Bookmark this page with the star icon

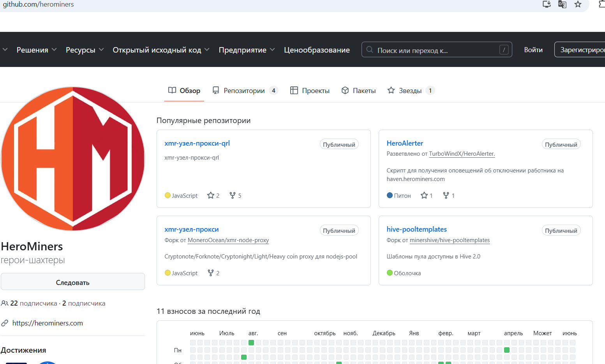tap(578, 4)
